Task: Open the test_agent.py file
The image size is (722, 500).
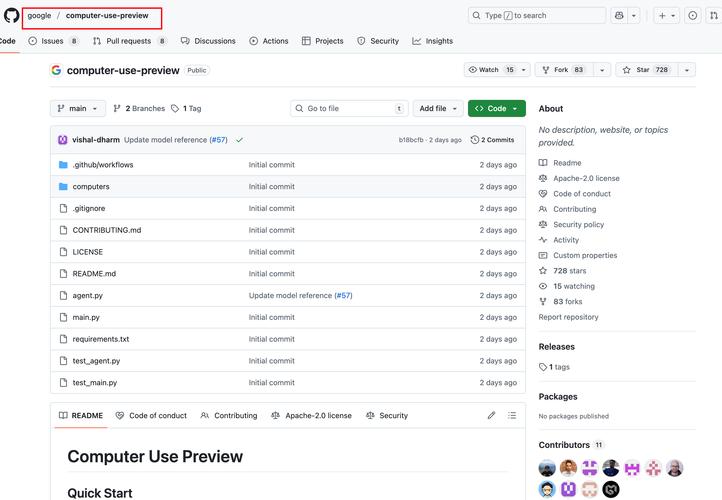Action: pyautogui.click(x=96, y=361)
